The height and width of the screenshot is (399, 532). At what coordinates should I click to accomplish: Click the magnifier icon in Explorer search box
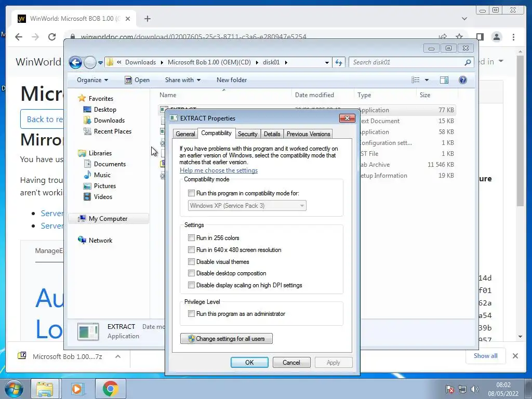[468, 62]
